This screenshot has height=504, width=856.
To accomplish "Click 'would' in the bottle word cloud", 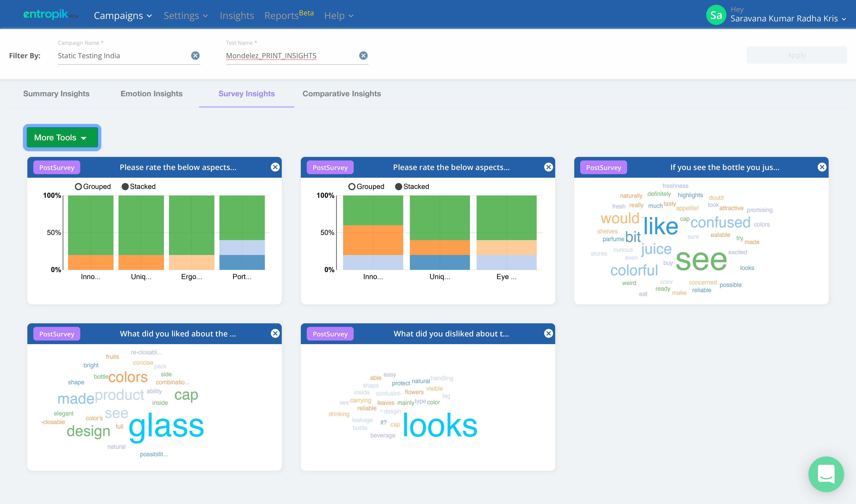I will tap(620, 218).
